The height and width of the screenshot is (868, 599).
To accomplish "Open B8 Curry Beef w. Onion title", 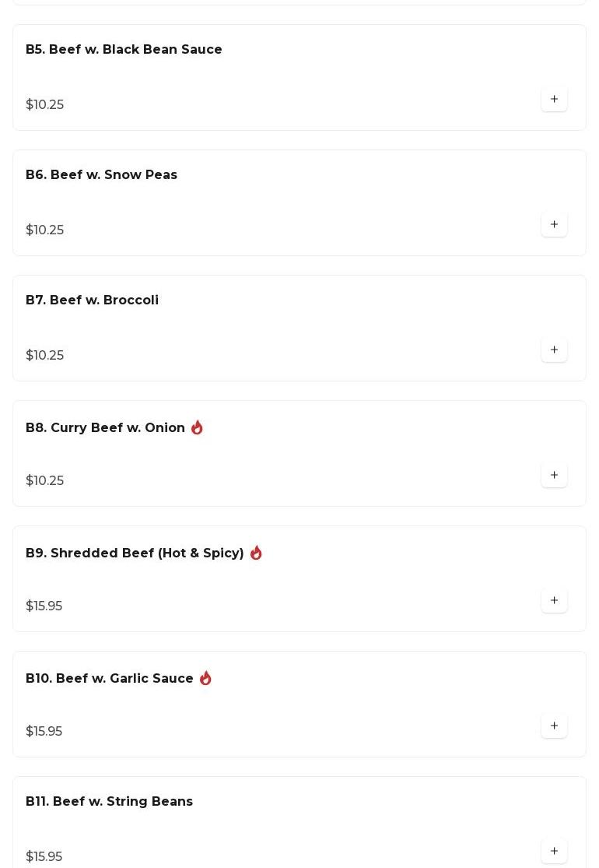I will (x=105, y=428).
